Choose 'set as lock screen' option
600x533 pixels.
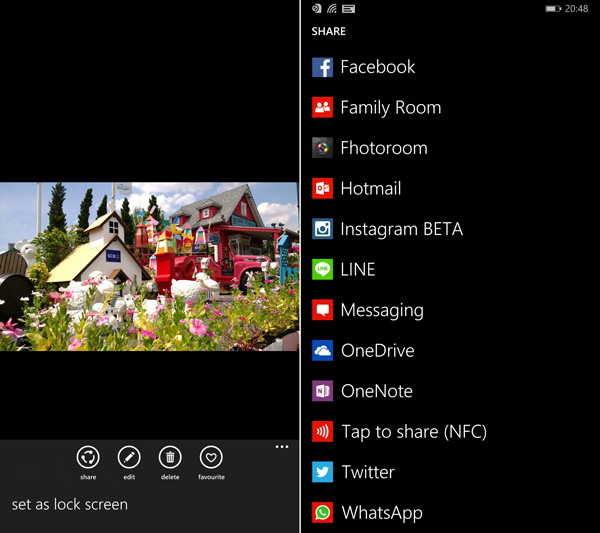coord(70,504)
